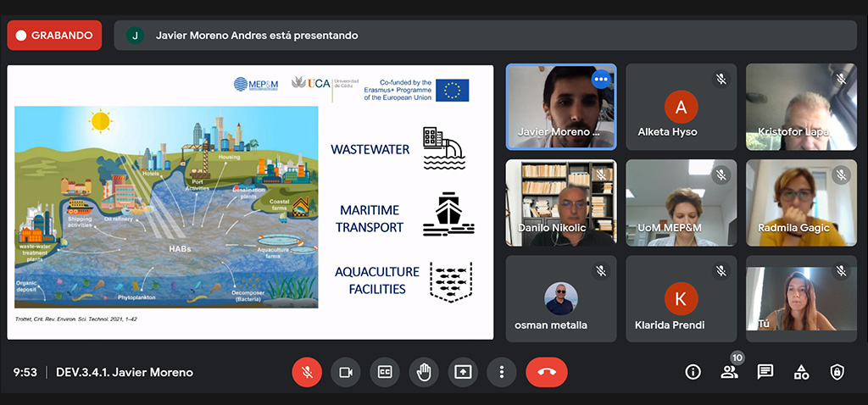868x405 pixels.
Task: Click the 'Co-funded by the Erasmus+ Programme' text
Action: click(398, 90)
